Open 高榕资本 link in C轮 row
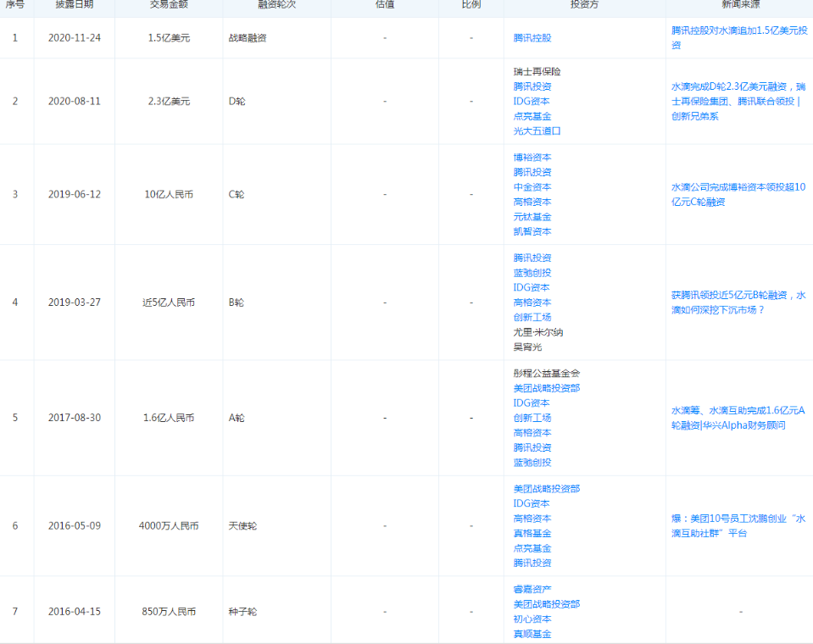This screenshot has width=813, height=644. click(532, 202)
